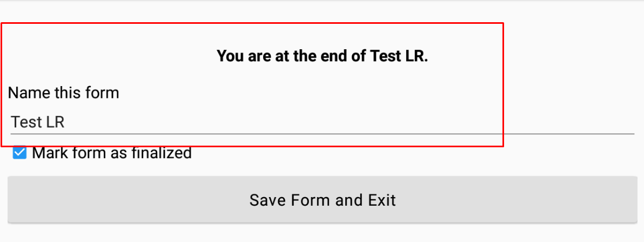Disable marking the form as finalized
Image resolution: width=644 pixels, height=242 pixels.
click(x=19, y=153)
